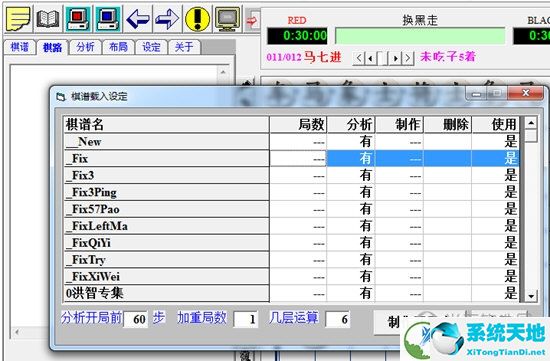The height and width of the screenshot is (361, 550).
Task: Open the 关于 tab
Action: (x=184, y=47)
